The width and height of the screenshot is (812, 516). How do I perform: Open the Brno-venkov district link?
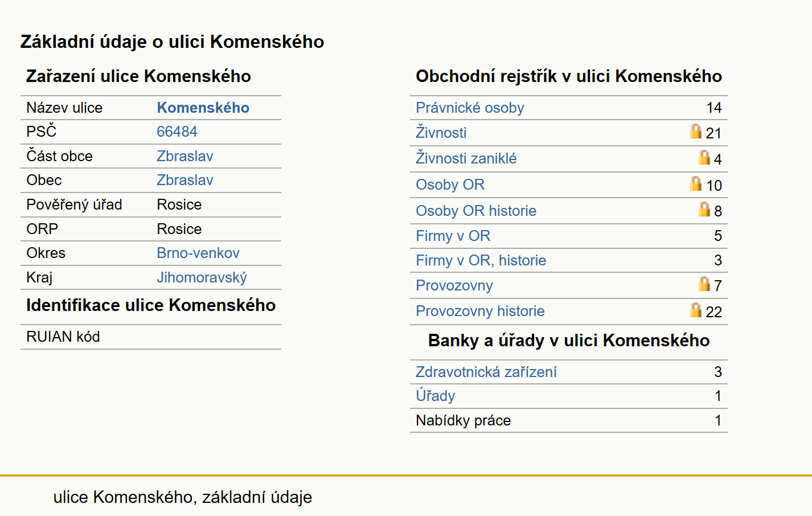198,253
